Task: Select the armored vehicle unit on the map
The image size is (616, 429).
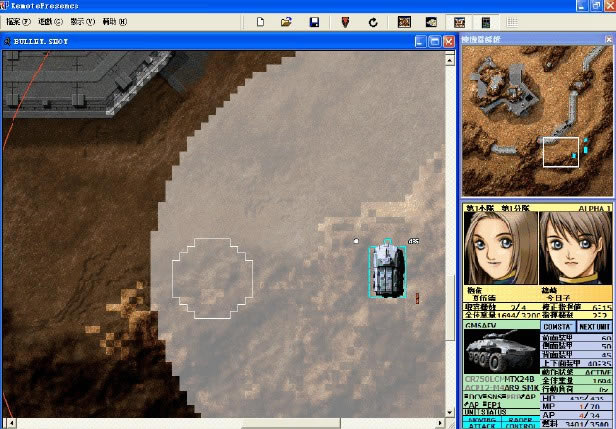Action: [x=386, y=270]
